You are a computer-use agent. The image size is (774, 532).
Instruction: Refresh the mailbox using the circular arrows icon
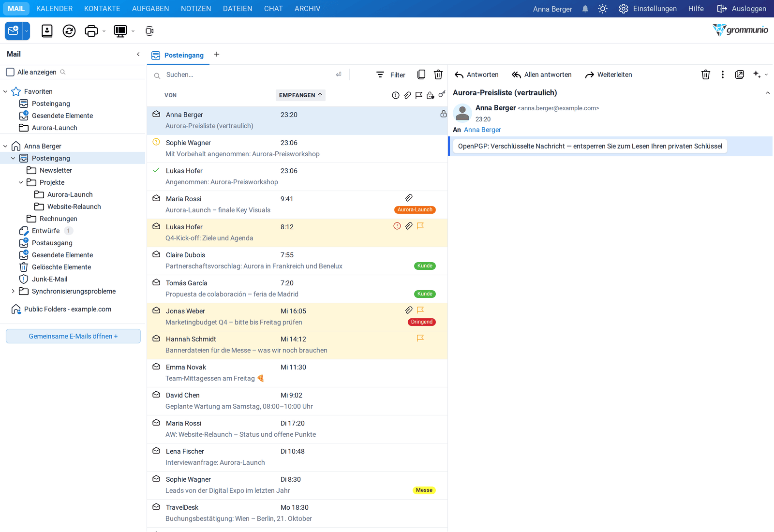click(x=69, y=31)
